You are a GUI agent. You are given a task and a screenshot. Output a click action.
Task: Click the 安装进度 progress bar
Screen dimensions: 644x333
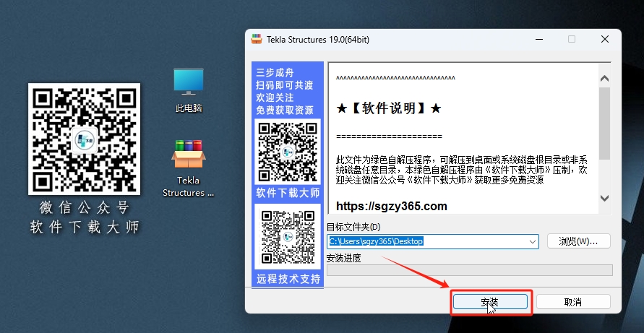pos(469,270)
